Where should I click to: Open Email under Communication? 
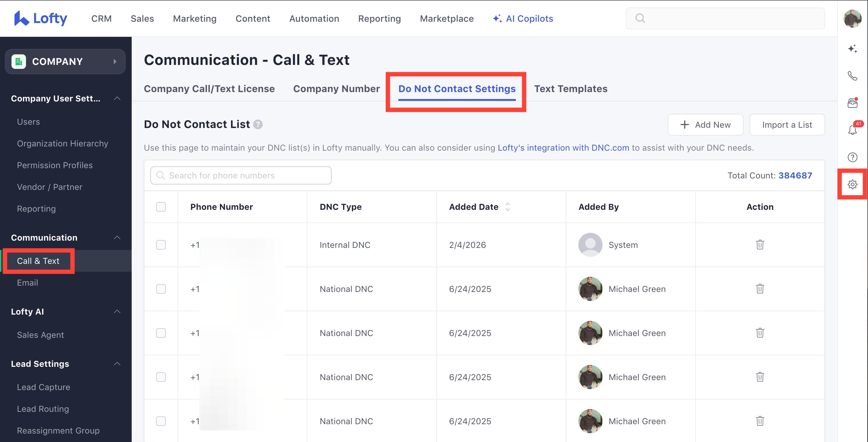[27, 283]
